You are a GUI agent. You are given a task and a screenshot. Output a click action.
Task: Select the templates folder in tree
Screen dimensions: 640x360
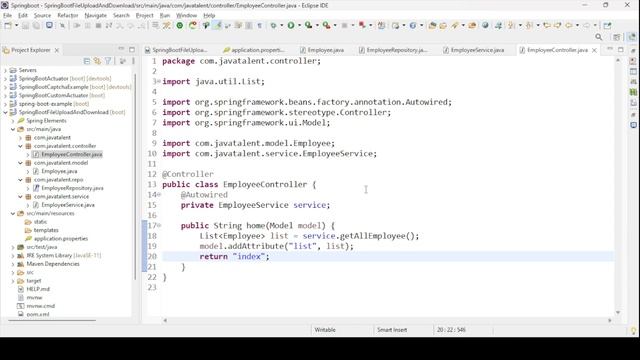click(46, 230)
